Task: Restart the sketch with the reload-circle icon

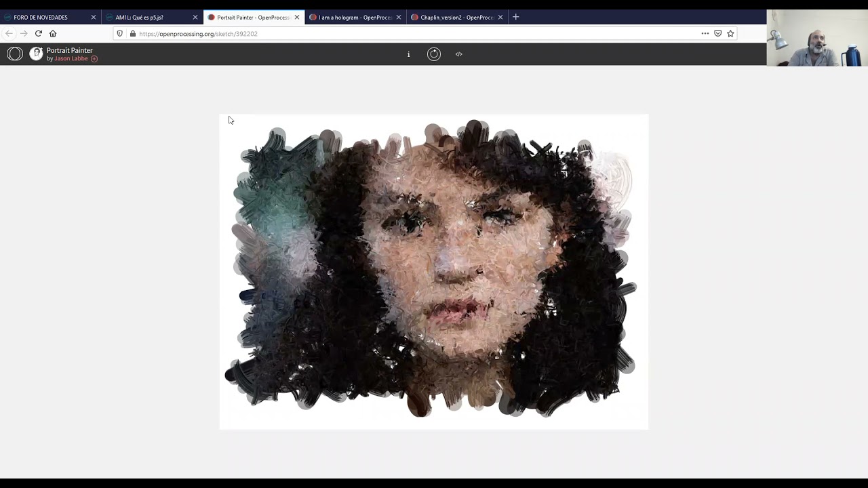Action: [434, 54]
